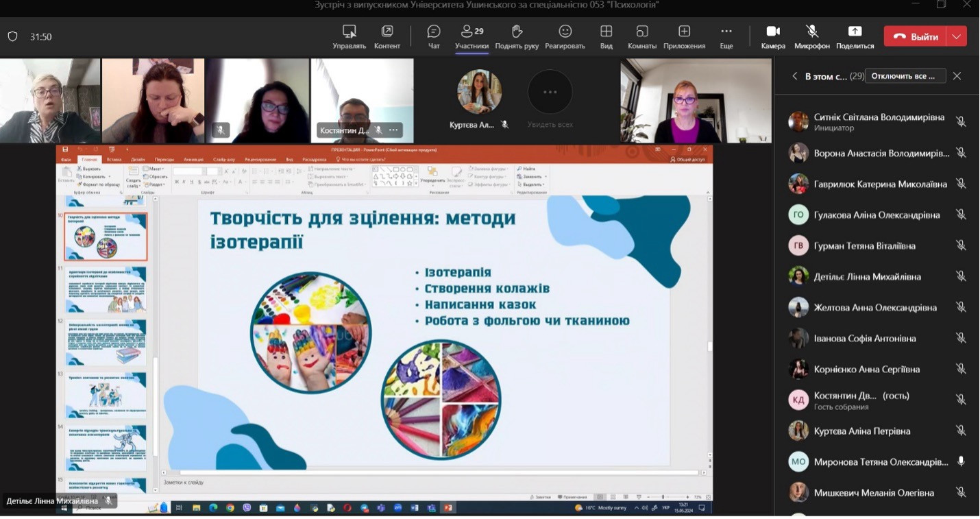Open the meeting Чат panel

tap(434, 37)
